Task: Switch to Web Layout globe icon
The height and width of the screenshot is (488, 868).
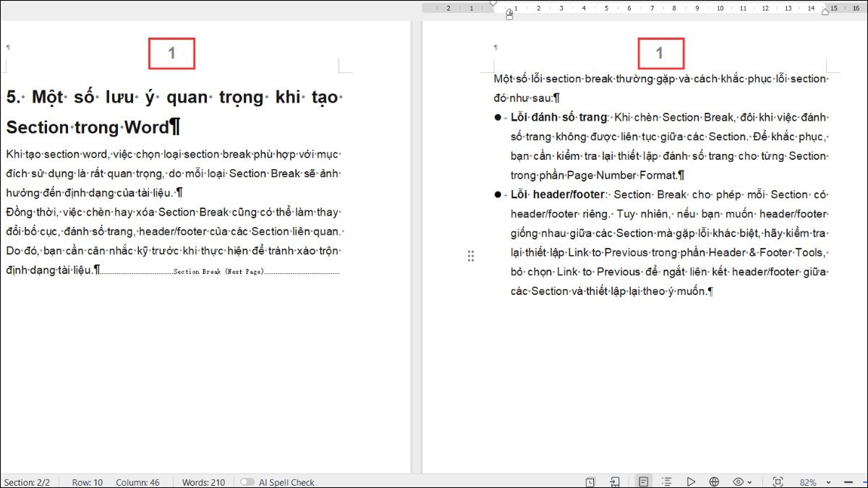Action: (x=715, y=481)
